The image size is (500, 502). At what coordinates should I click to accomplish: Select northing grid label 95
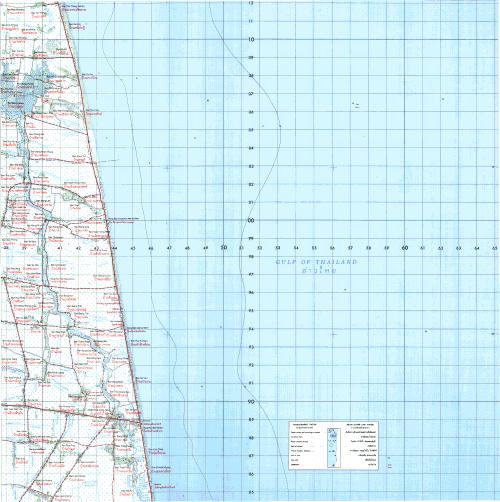251,311
